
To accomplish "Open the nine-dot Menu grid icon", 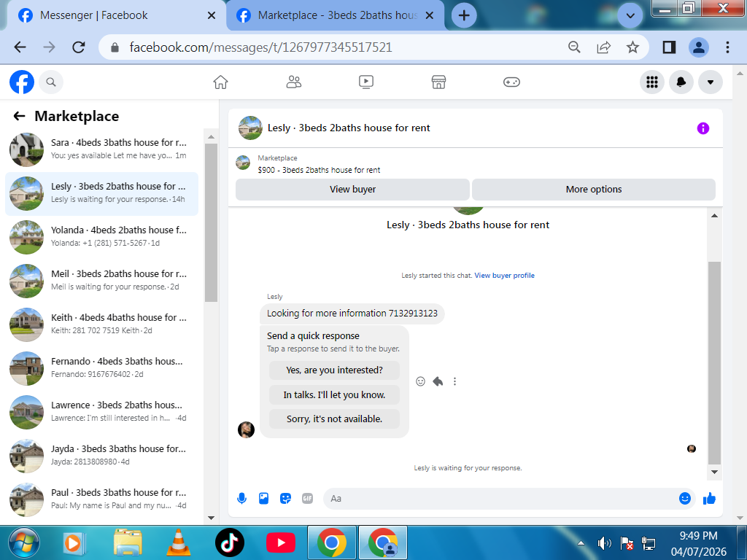I will tap(651, 82).
